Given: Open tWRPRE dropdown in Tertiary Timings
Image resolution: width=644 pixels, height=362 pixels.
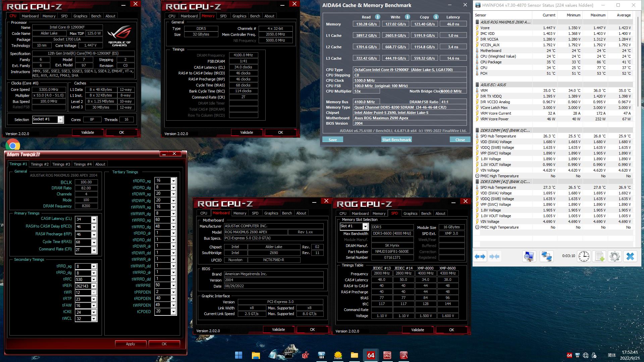Looking at the screenshot, I should click(173, 286).
